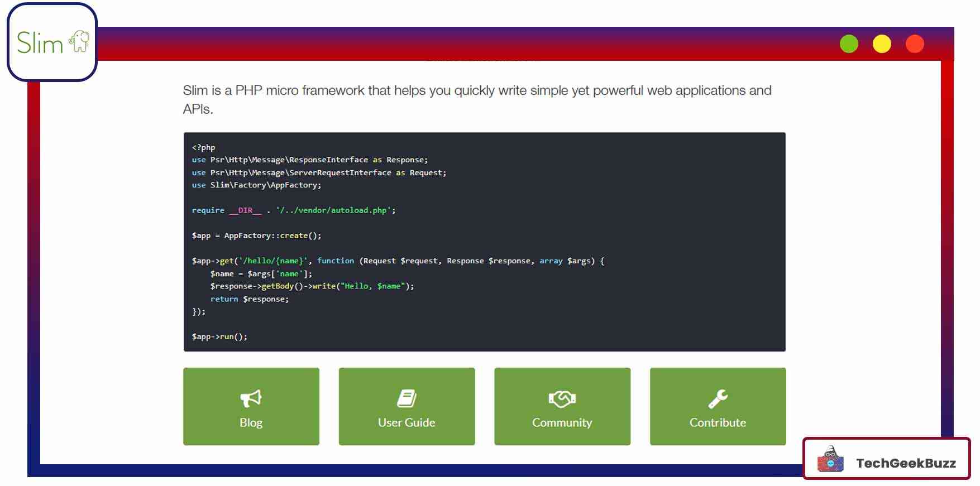Click the $app->run() code line
980x486 pixels.
[x=219, y=336]
